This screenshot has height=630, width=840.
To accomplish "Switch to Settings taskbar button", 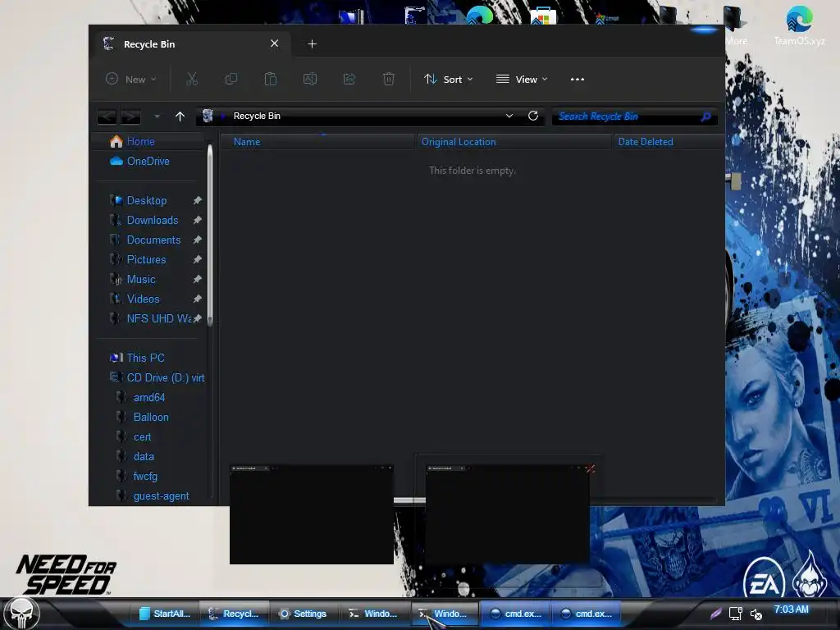I will click(304, 614).
